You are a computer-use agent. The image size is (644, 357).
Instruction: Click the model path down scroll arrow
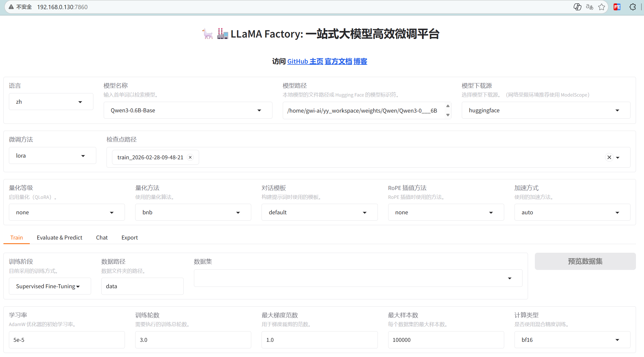(x=448, y=115)
